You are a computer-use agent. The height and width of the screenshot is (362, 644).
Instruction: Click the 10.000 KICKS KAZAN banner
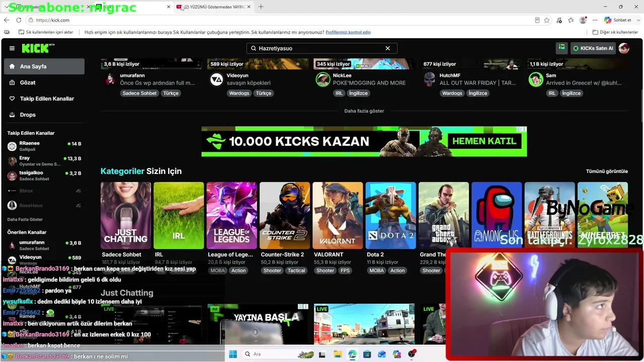[x=364, y=141]
